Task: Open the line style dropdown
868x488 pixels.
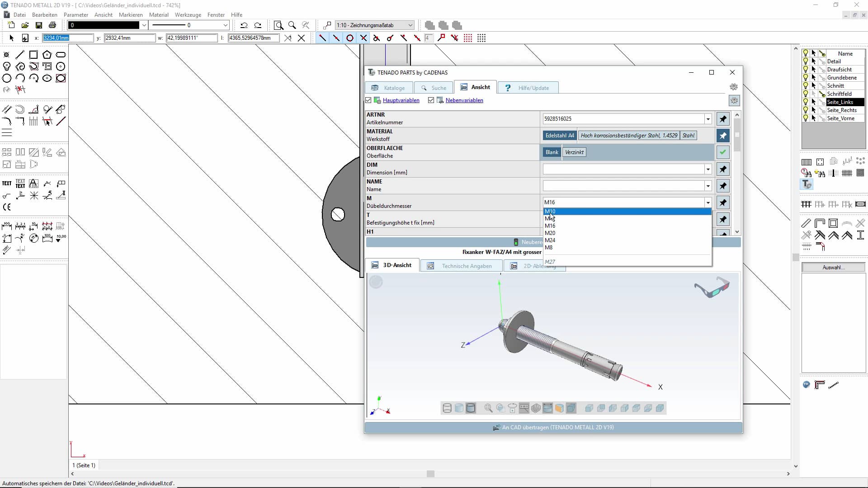Action: [225, 25]
